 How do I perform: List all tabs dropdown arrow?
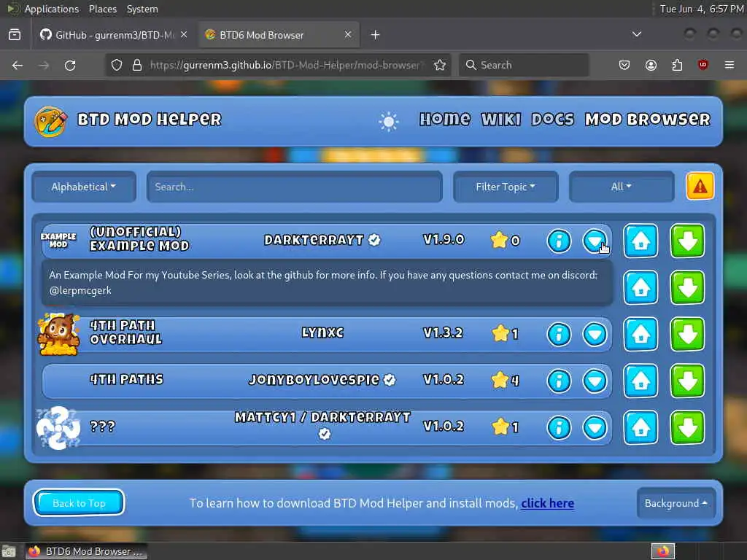pos(636,34)
